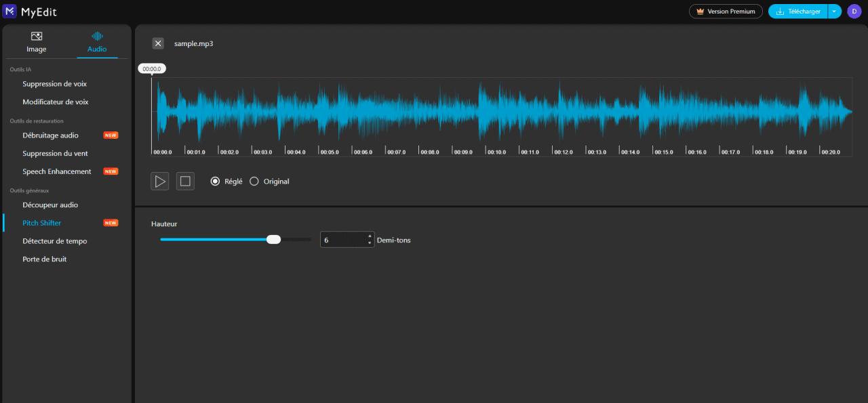The height and width of the screenshot is (403, 868).
Task: Increase Demi-tons with the up stepper arrow
Action: 368,236
